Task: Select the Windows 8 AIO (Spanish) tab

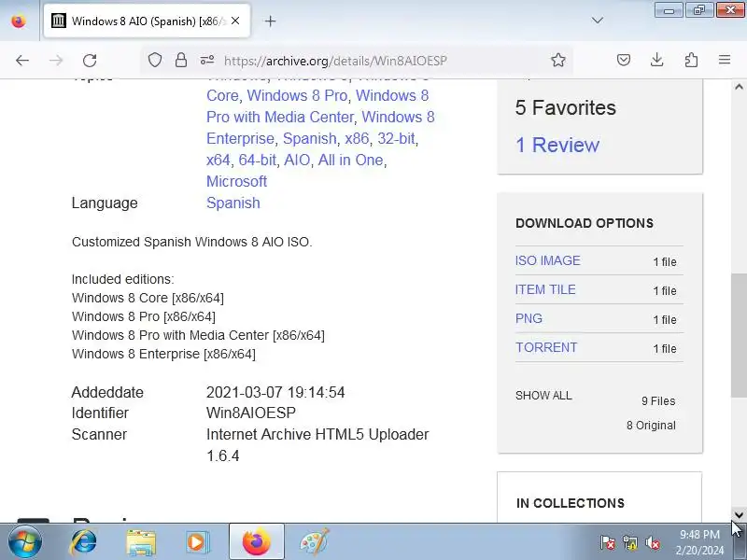Action: 148,21
